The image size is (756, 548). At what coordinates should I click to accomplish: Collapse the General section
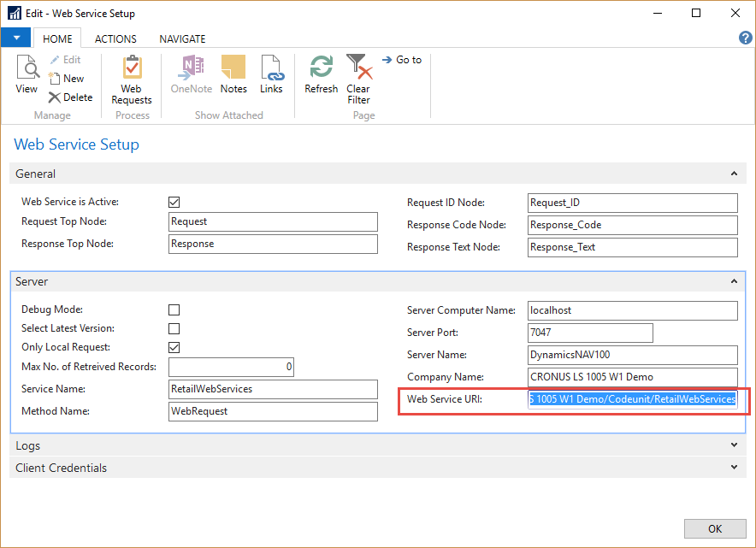(734, 174)
